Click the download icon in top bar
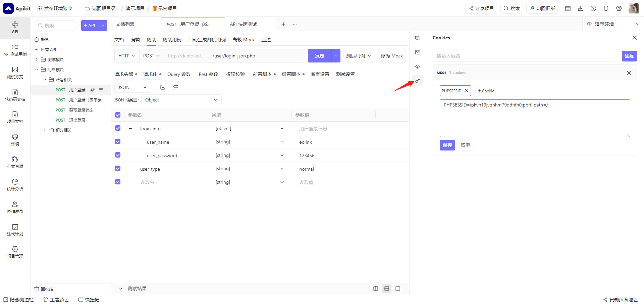 [x=581, y=8]
